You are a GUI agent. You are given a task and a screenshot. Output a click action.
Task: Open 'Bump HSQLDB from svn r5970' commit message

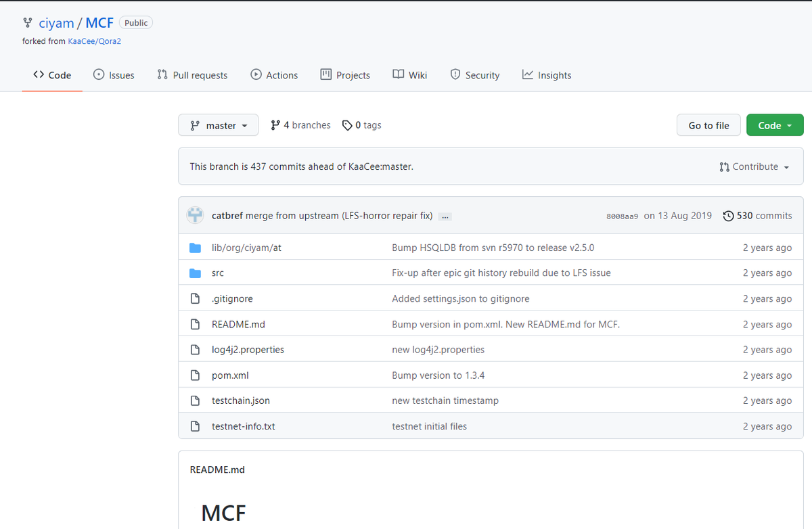(x=493, y=248)
